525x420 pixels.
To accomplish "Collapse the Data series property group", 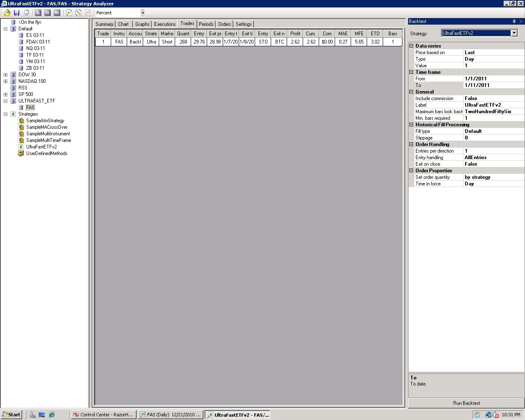I will 411,46.
